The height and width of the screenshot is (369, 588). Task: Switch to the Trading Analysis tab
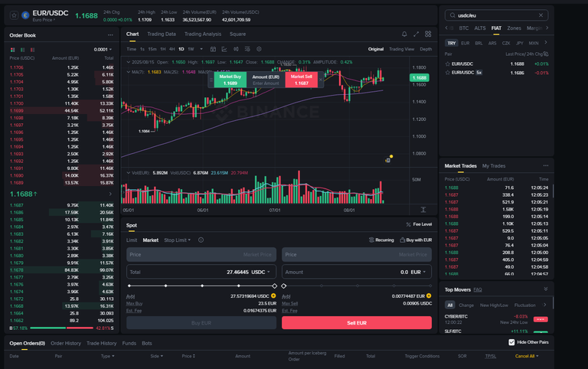coord(203,34)
